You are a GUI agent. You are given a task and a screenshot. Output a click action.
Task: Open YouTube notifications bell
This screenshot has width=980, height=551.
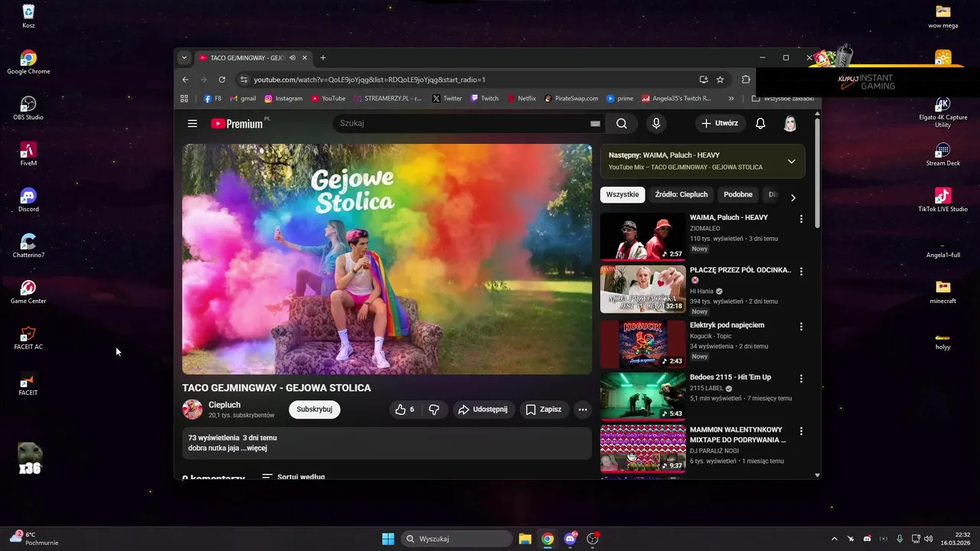760,123
